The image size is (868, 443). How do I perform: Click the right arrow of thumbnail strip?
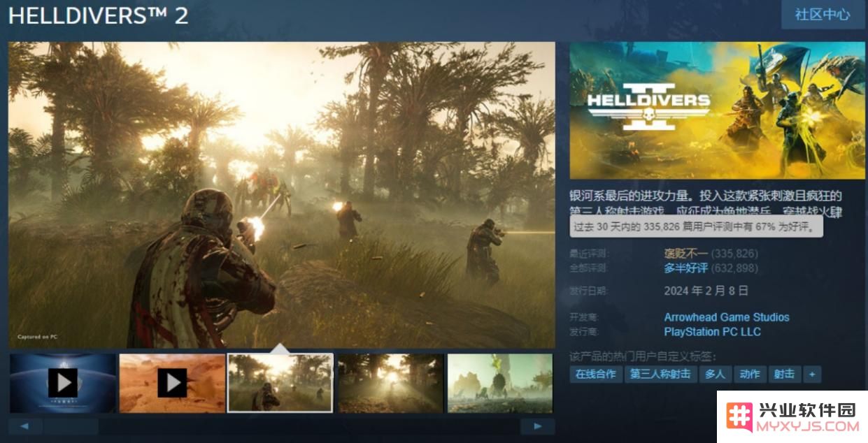[538, 426]
